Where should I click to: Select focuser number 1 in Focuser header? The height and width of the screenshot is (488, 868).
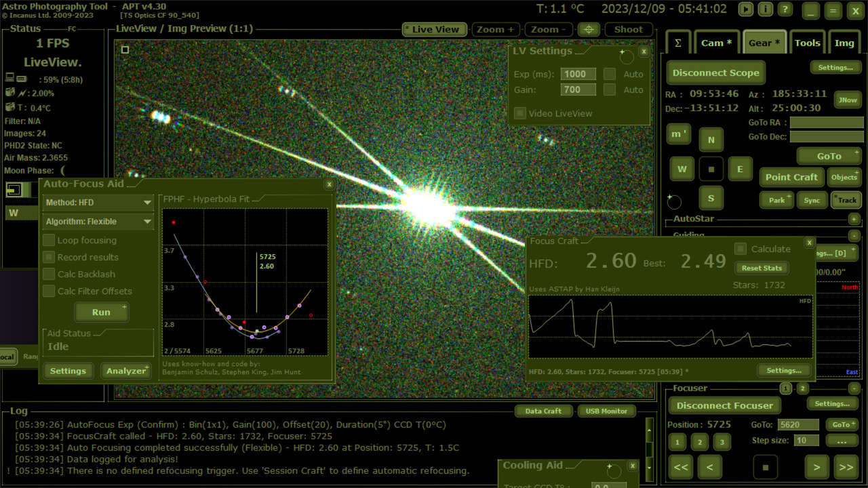click(x=785, y=388)
